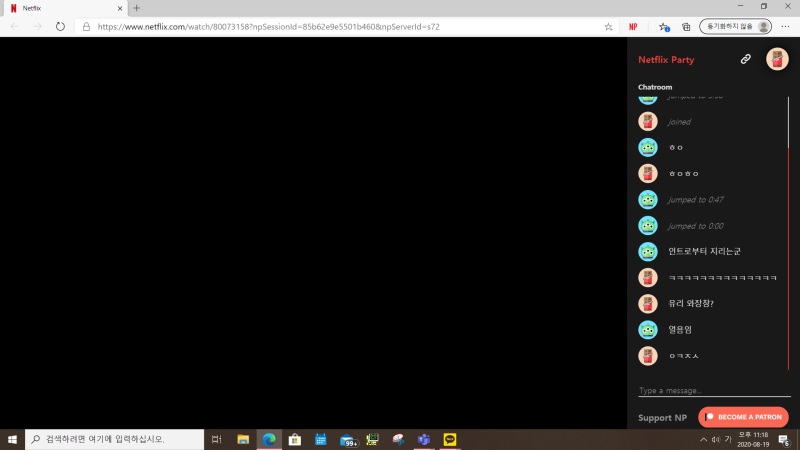
Task: Click the NP extension icon
Action: (x=633, y=27)
